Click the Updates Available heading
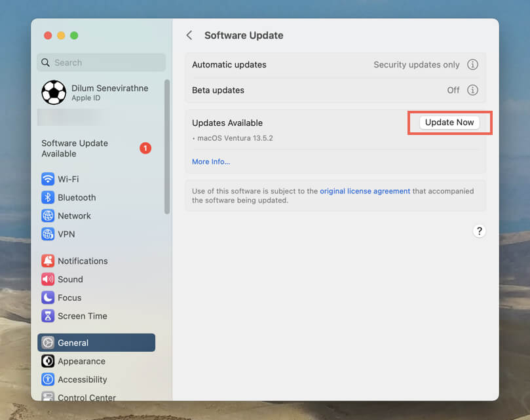This screenshot has width=530, height=420. tap(227, 123)
